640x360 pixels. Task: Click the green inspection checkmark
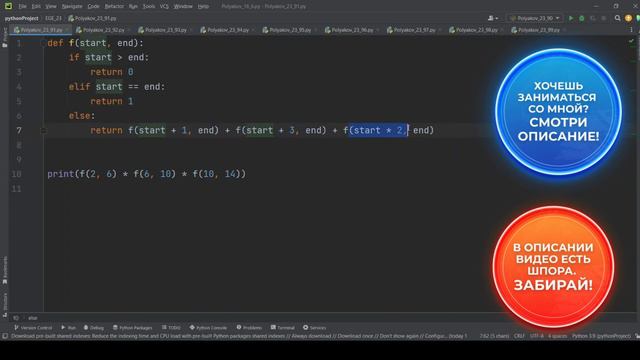click(631, 41)
